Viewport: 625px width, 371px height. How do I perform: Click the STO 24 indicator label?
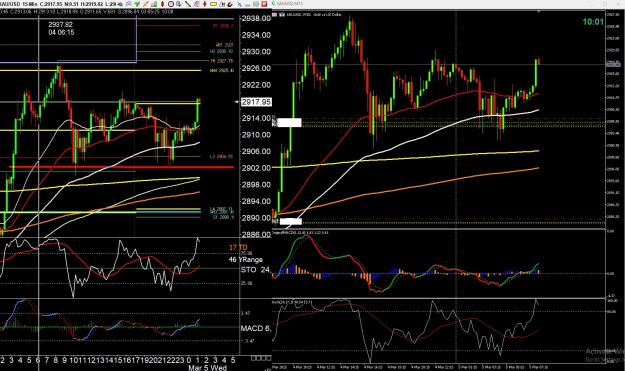(255, 270)
